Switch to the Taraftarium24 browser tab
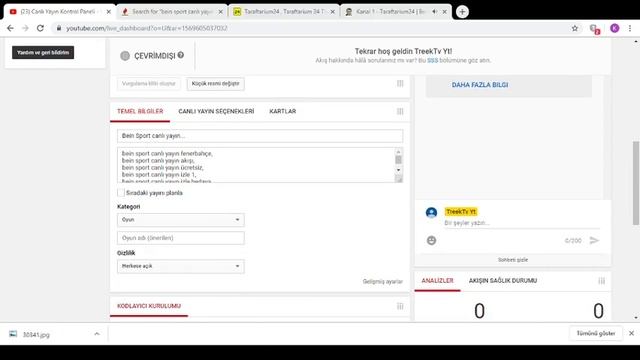 (284, 12)
